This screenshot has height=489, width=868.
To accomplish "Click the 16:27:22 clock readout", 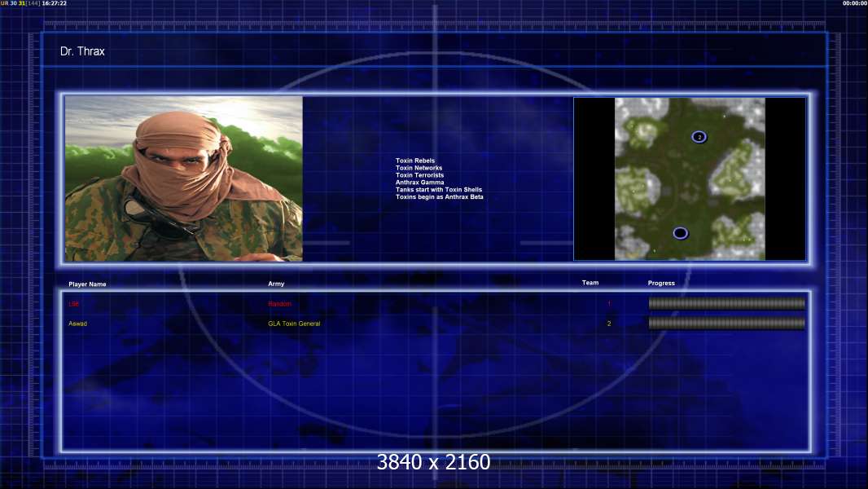I will [55, 3].
